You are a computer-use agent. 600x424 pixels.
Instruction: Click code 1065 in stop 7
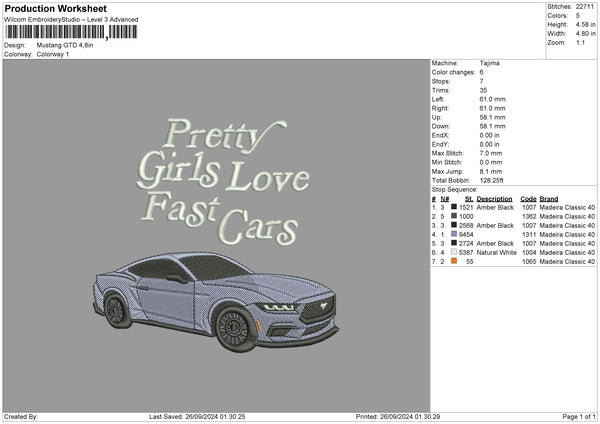pyautogui.click(x=529, y=262)
